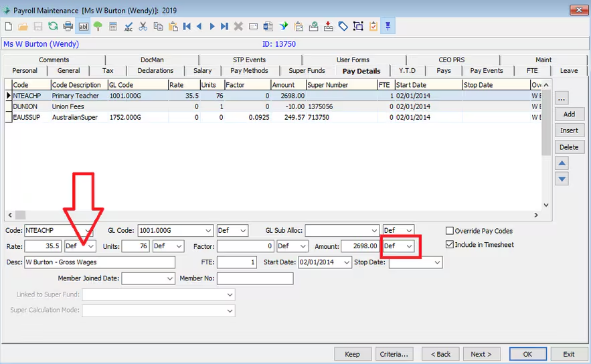This screenshot has width=591, height=364.
Task: Go to previous record arrow
Action: (x=199, y=26)
